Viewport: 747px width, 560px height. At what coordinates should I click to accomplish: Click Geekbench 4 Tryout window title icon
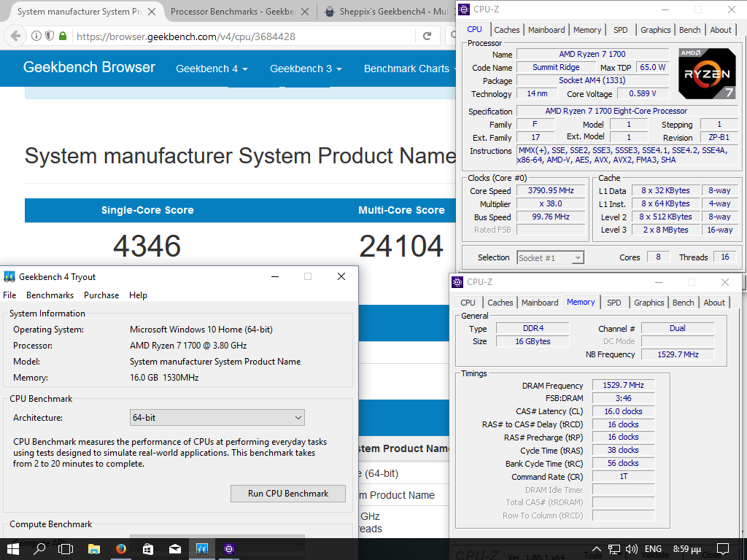tap(9, 276)
